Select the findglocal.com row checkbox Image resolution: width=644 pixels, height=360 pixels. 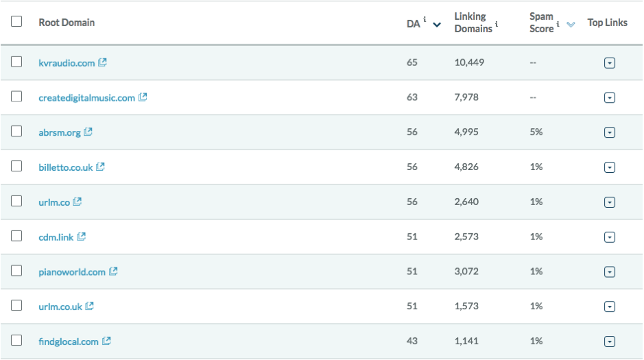pos(16,341)
